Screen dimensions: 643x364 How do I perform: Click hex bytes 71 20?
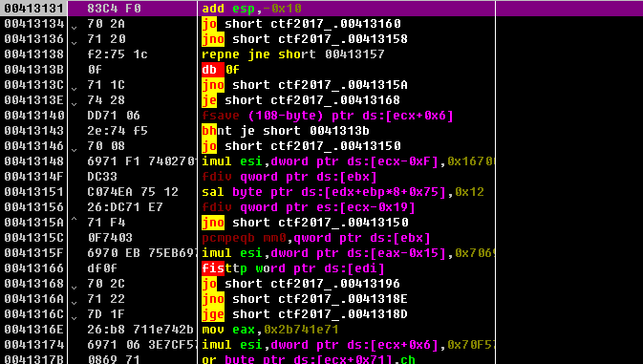coord(106,39)
